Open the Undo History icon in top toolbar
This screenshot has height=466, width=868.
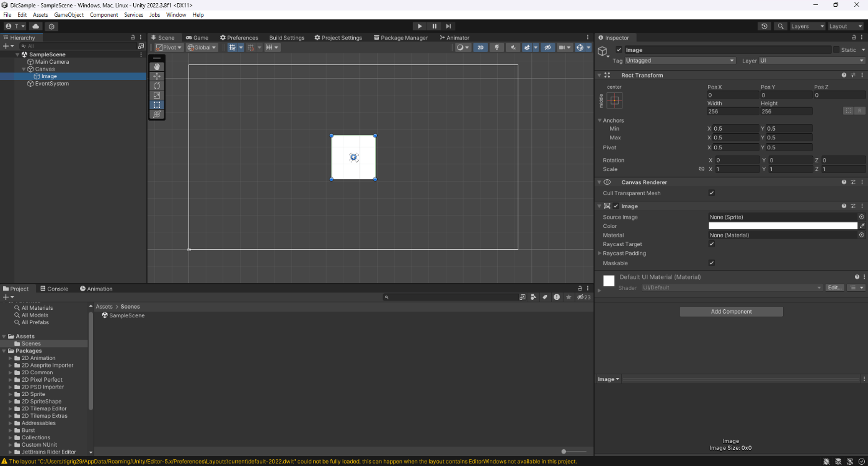click(x=764, y=26)
